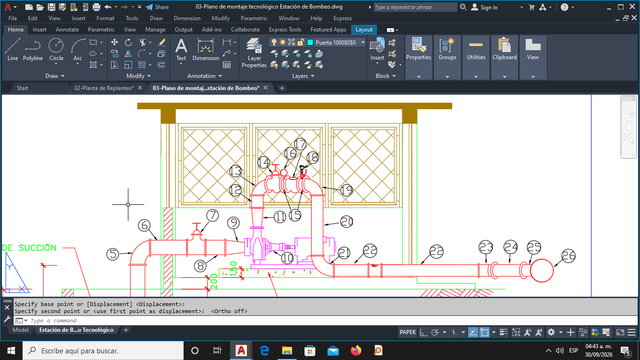The width and height of the screenshot is (640, 360).
Task: Open the Workspace switching gear icon
Action: (551, 332)
